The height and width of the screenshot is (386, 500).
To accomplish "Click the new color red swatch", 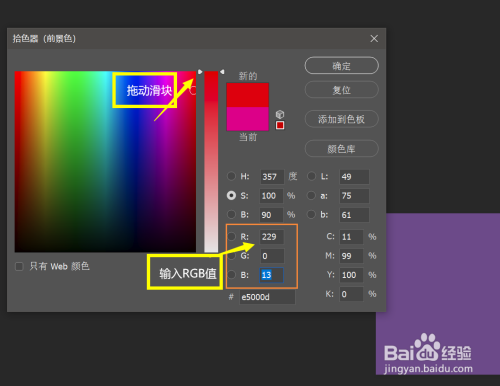I will click(247, 95).
